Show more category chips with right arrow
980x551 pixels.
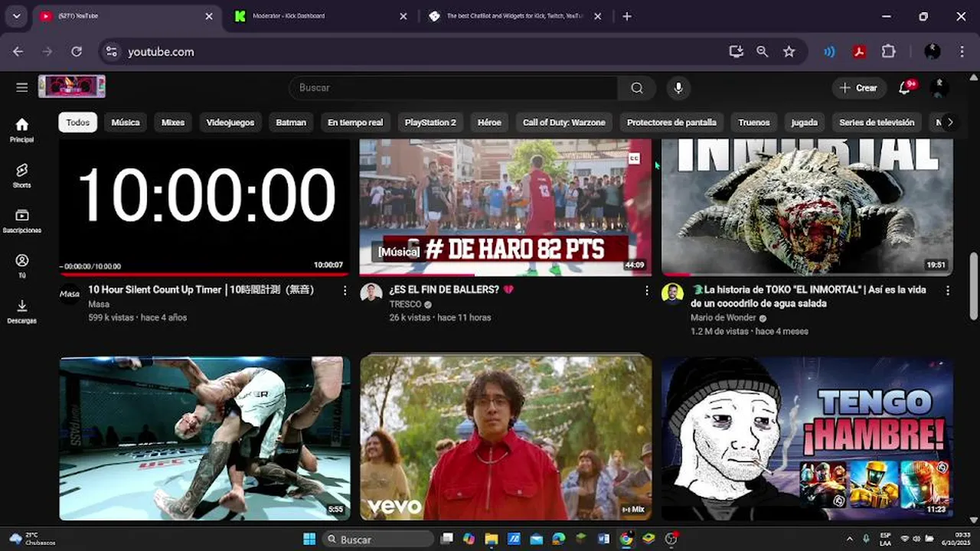[950, 122]
